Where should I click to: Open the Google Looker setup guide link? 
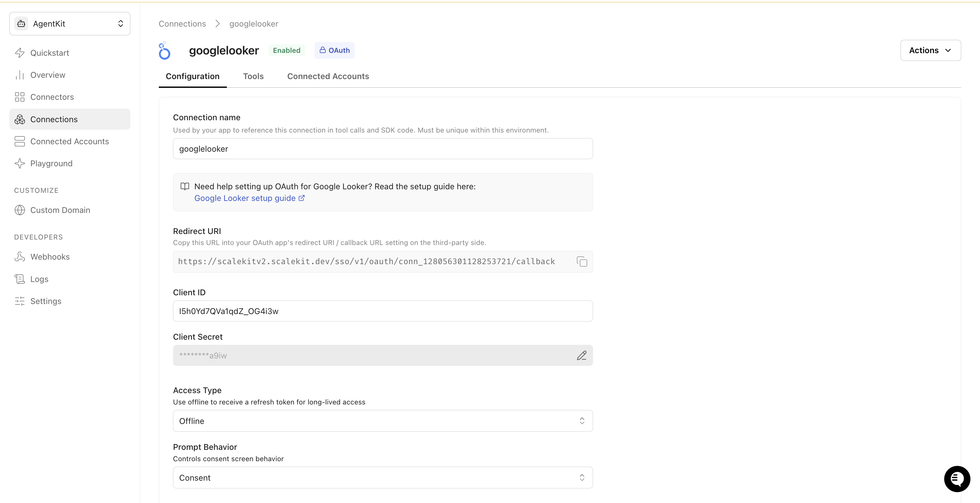(x=245, y=198)
